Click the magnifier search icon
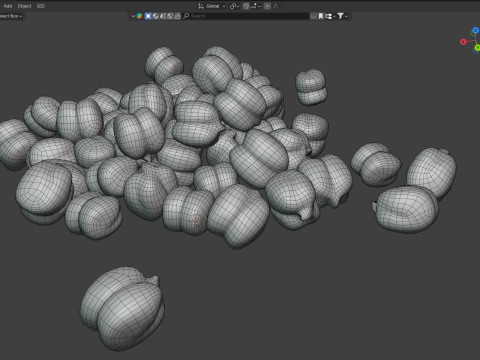The image size is (480, 360). [186, 16]
